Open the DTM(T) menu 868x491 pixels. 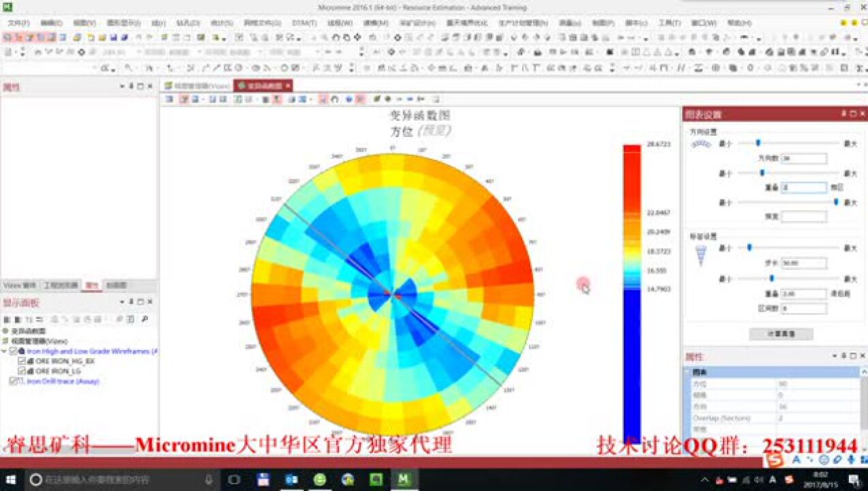point(304,23)
